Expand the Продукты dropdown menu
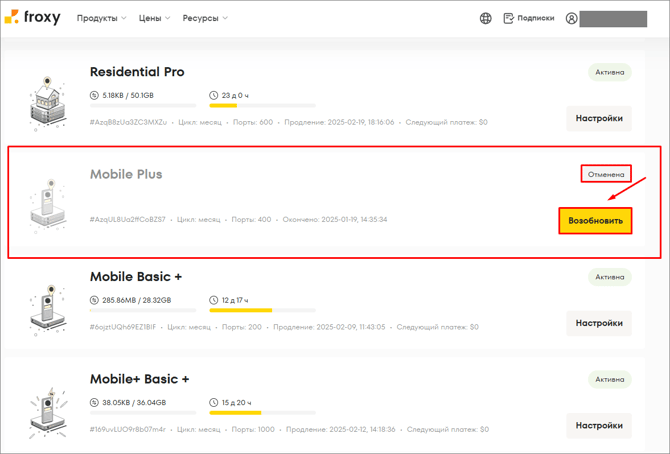The width and height of the screenshot is (670, 454). [x=101, y=18]
